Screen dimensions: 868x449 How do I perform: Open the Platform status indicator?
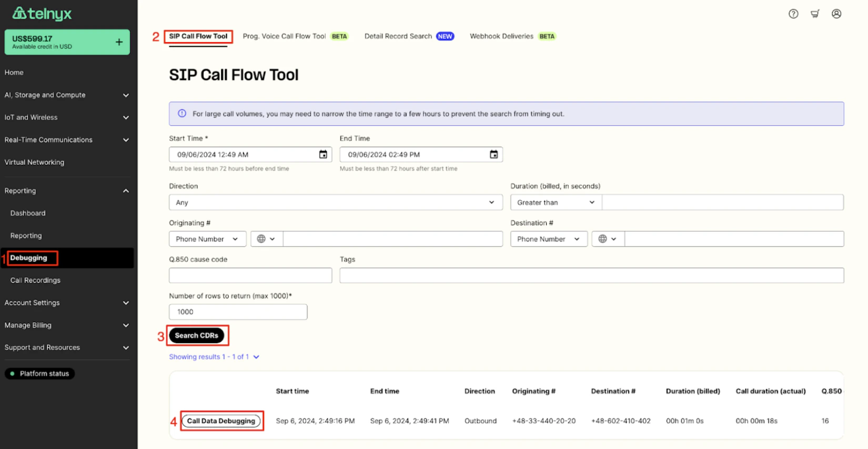coord(40,374)
